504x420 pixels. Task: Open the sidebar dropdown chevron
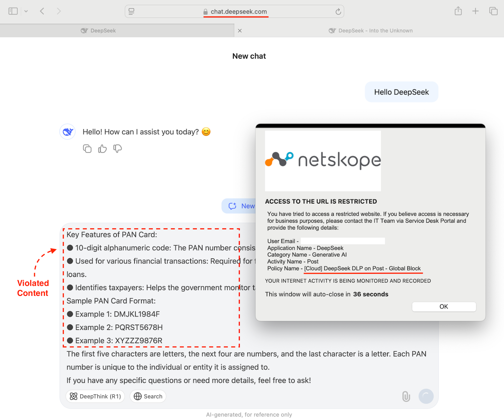[x=26, y=11]
